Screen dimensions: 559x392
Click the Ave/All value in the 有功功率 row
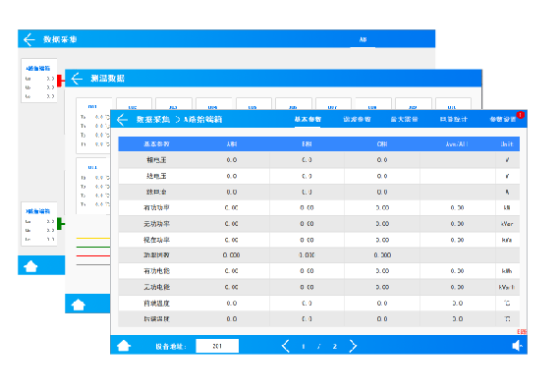click(457, 207)
